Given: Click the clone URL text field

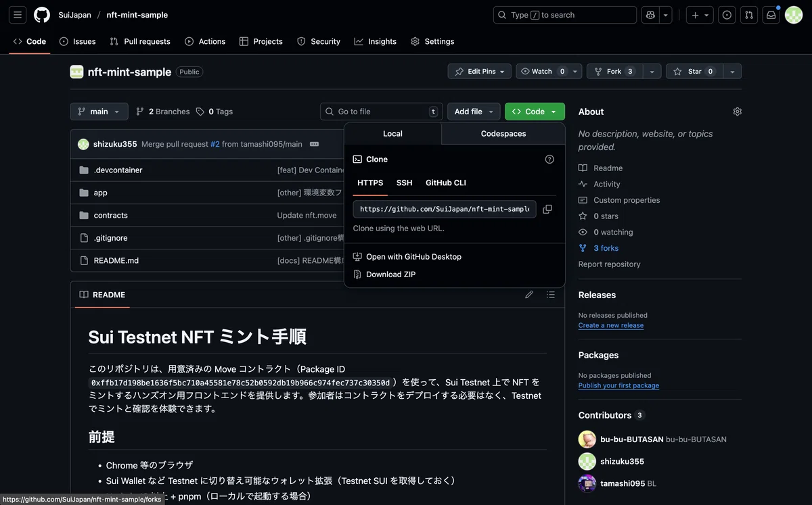Looking at the screenshot, I should pyautogui.click(x=445, y=210).
